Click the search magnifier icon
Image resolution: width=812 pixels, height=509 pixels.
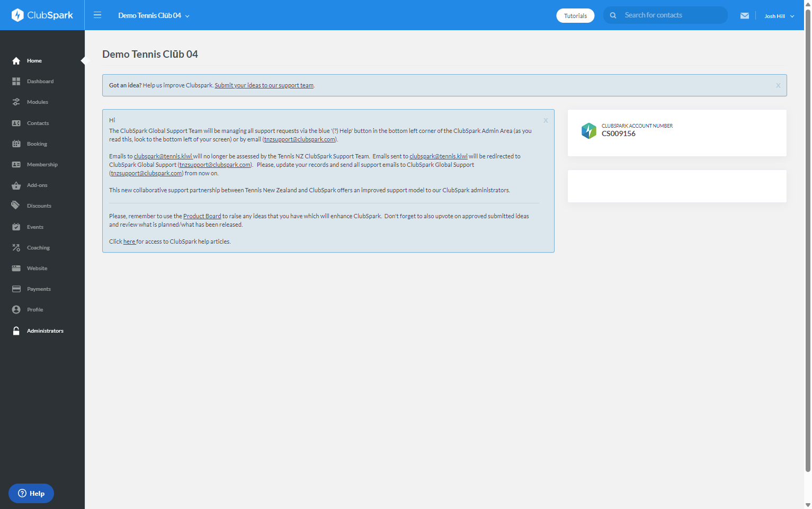[x=613, y=15]
